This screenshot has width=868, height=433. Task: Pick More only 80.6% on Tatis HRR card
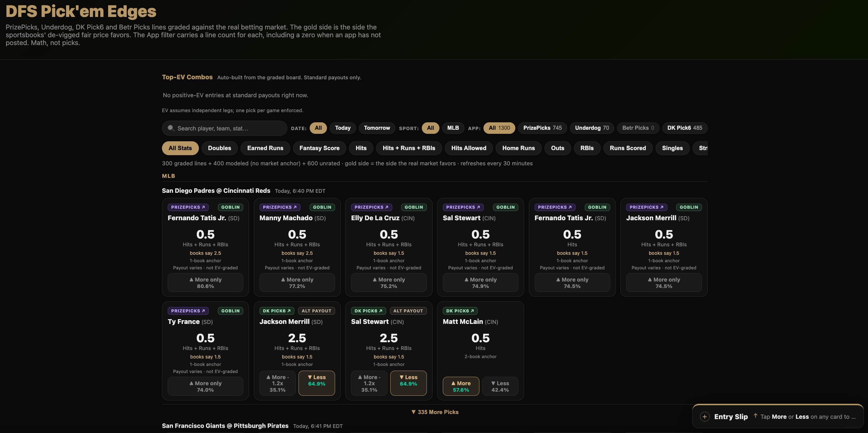coord(205,283)
